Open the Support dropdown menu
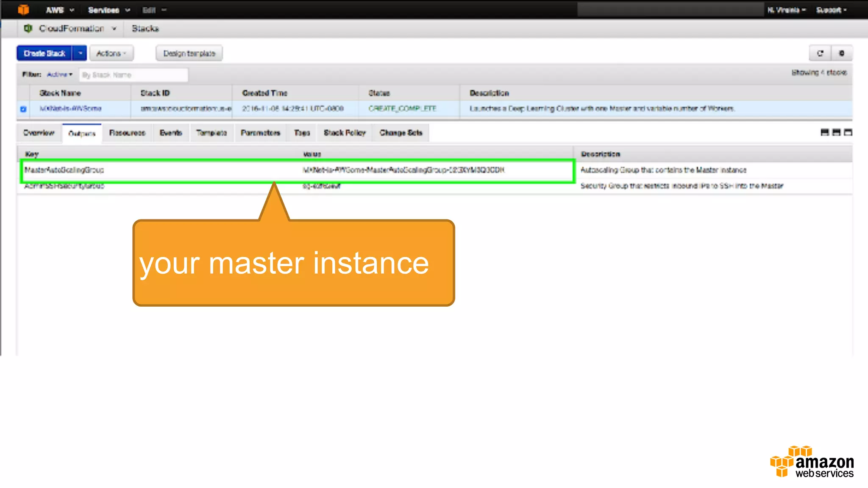The image size is (868, 488). coord(831,10)
